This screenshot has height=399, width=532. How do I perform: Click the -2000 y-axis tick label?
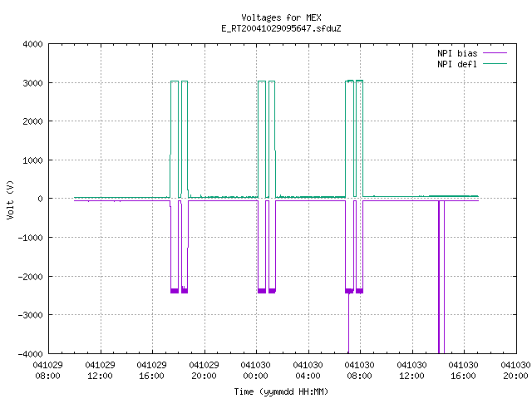coord(30,277)
